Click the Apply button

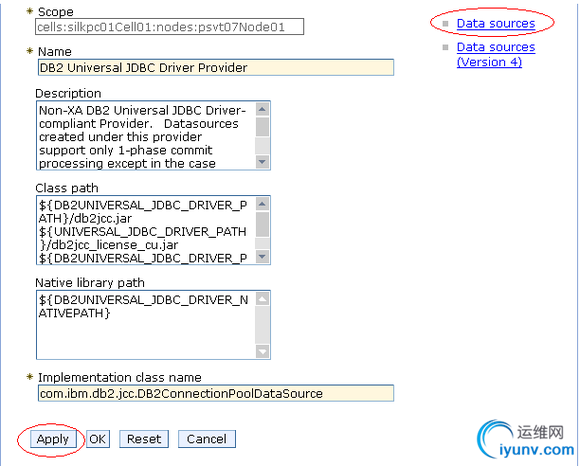click(x=53, y=439)
